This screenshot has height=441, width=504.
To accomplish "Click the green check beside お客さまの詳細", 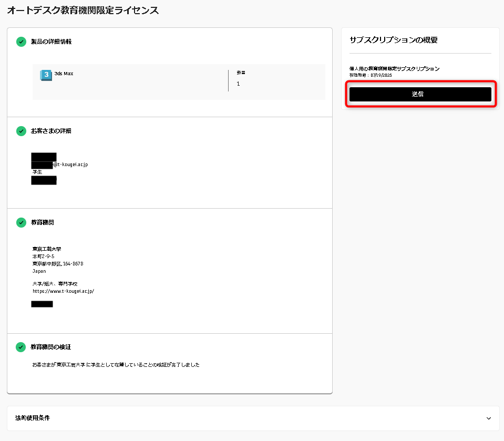I will click(21, 131).
